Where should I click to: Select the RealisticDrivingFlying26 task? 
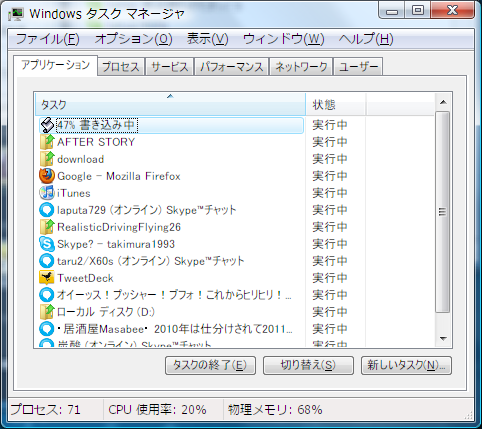pyautogui.click(x=119, y=227)
